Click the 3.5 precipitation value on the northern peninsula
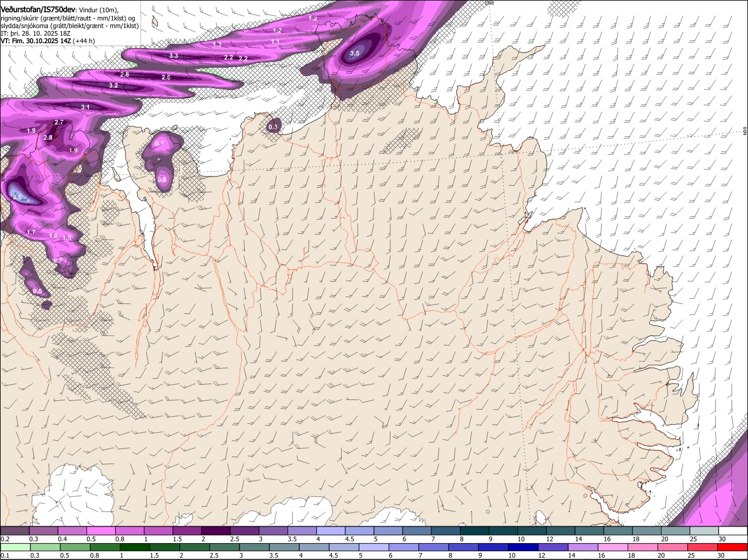Screen dimensions: 748x560 (x=355, y=53)
